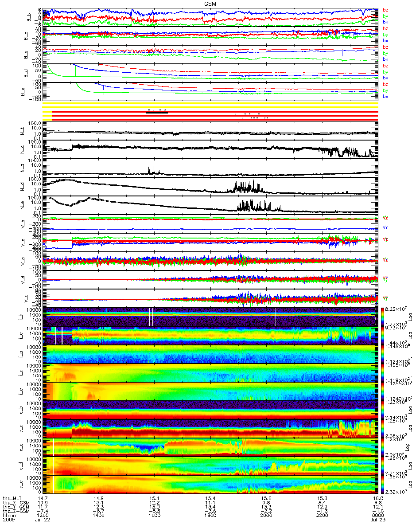This screenshot has width=412, height=532.
Task: Click the blue Vx legend in V_b panel
Action: pos(385,227)
